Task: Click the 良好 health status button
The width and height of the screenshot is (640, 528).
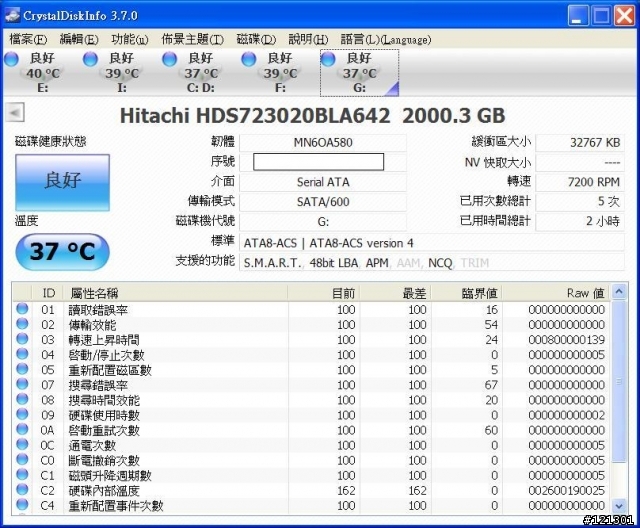Action: [62, 182]
